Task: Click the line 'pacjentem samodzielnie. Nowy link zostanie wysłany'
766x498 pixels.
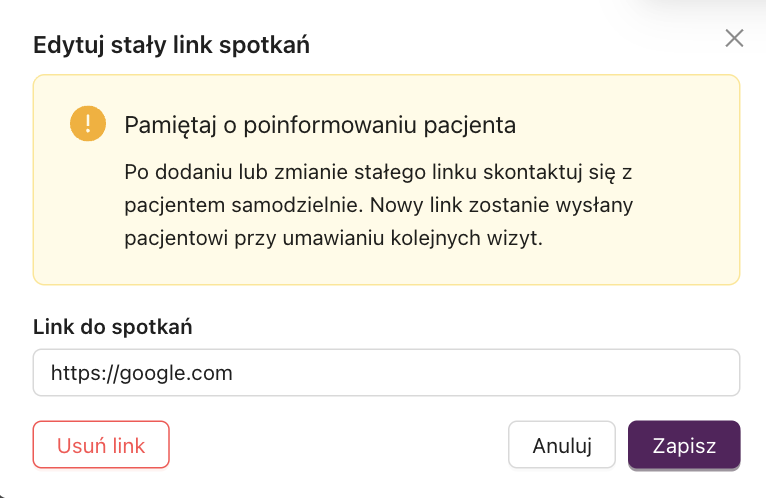Action: click(379, 206)
